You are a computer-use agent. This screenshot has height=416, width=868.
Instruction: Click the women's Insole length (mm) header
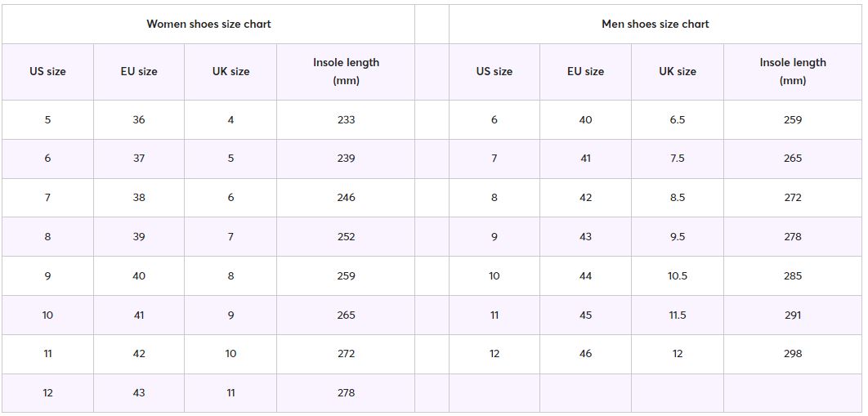(346, 71)
